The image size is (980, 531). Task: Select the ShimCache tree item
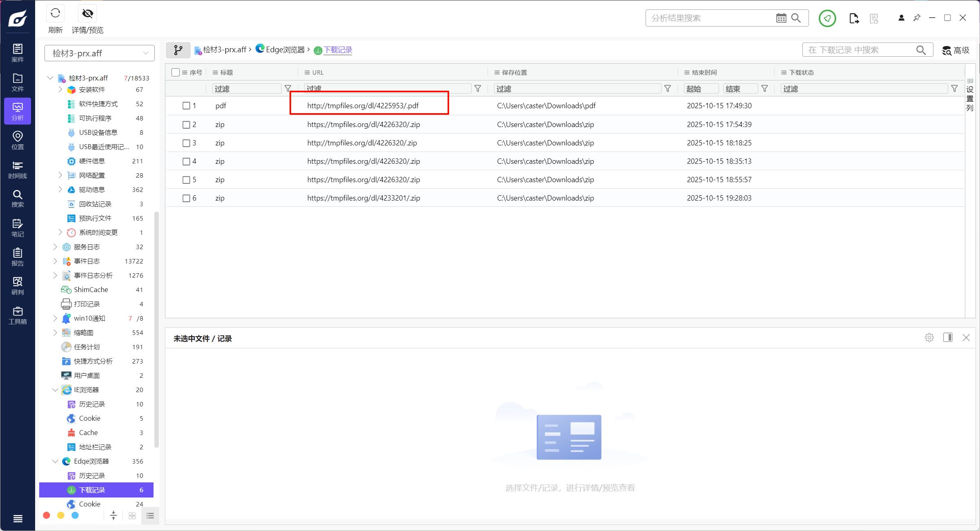91,290
